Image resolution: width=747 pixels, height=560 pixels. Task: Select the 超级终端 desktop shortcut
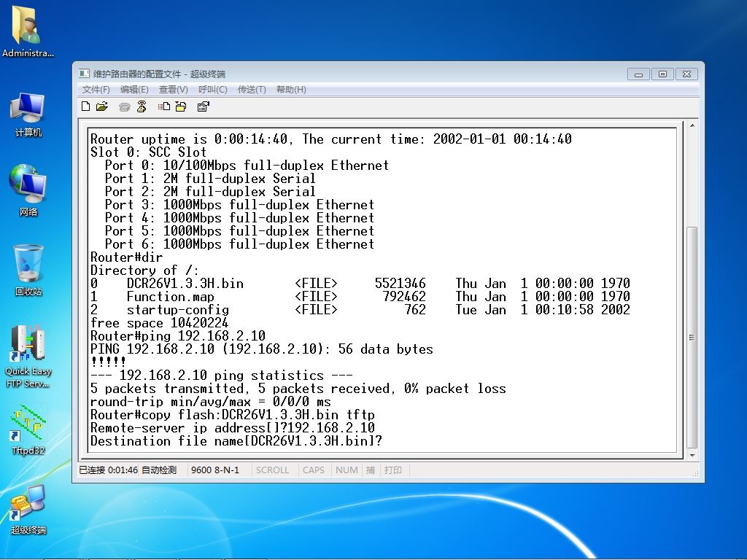pos(28,510)
